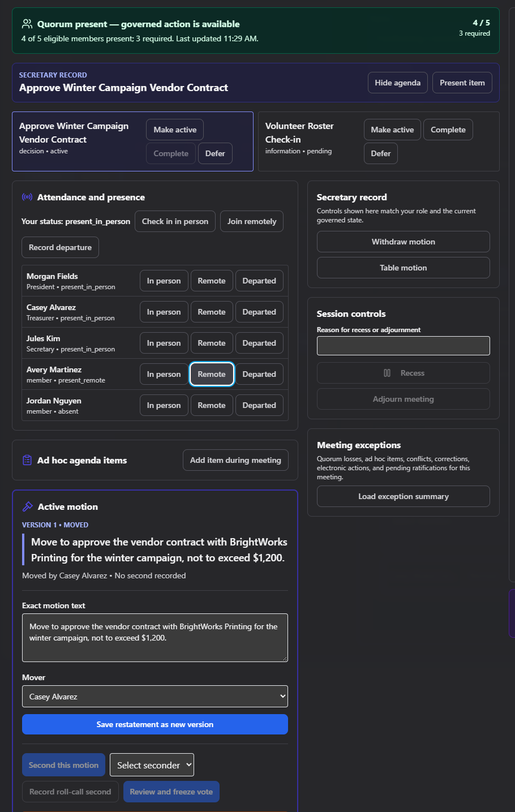
Task: Click the 'Session controls' heading
Action: (x=351, y=314)
